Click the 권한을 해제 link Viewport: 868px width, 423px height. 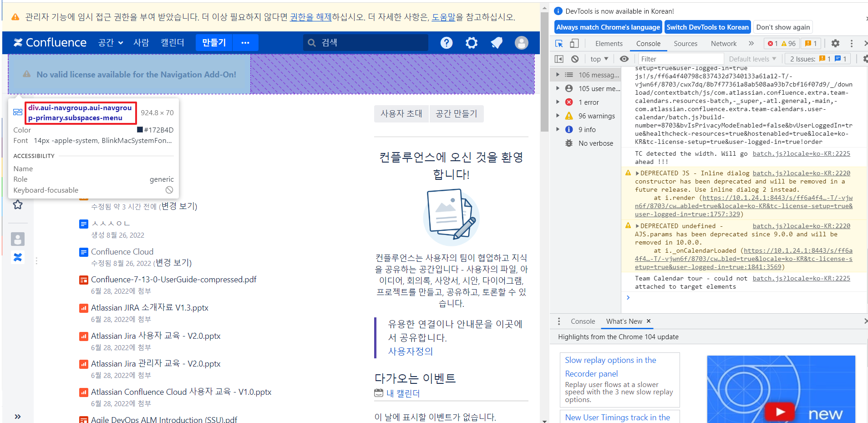[311, 17]
